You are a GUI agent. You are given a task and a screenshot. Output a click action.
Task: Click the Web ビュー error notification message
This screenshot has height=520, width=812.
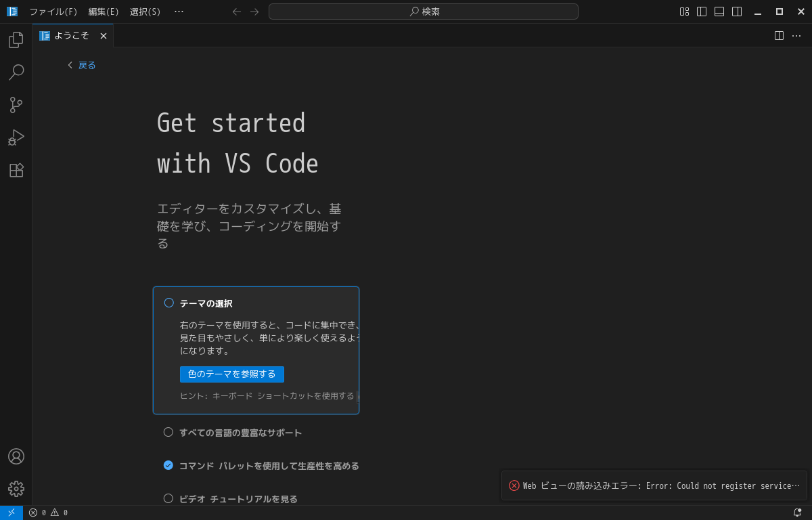(661, 486)
